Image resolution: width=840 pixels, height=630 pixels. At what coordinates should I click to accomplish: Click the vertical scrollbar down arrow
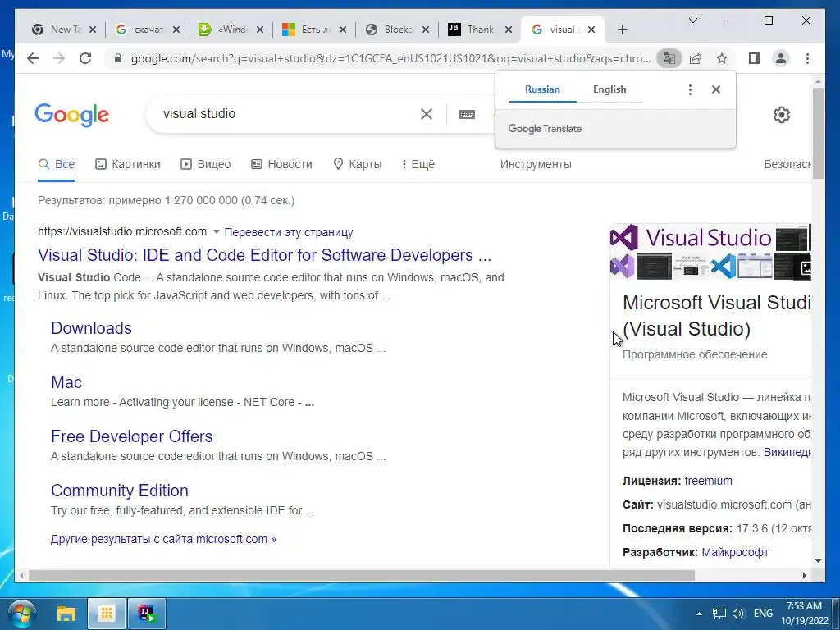pos(818,561)
